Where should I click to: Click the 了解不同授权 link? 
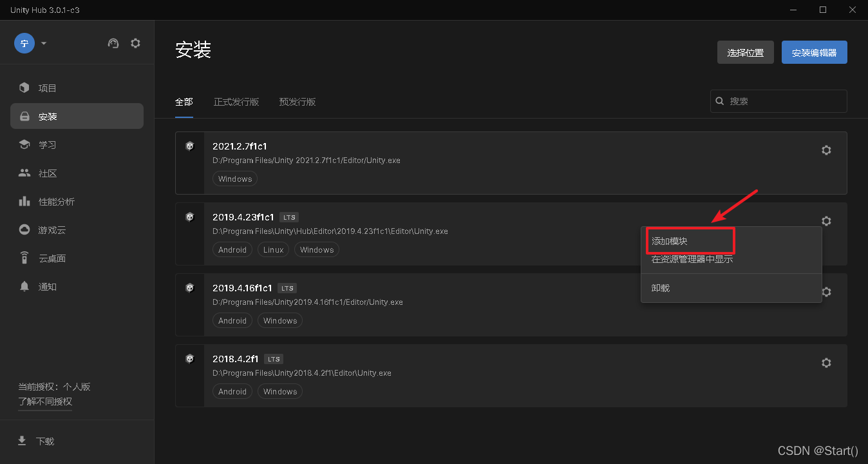point(45,401)
